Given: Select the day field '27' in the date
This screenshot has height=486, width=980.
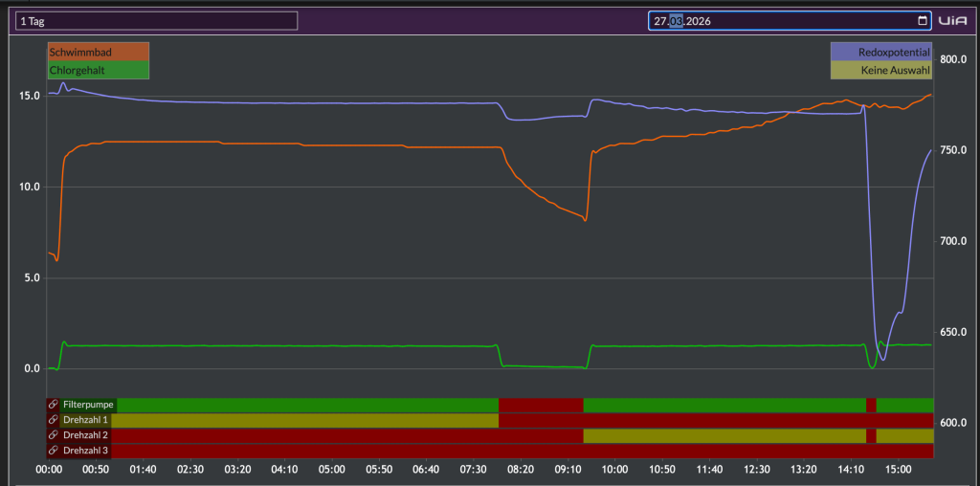Looking at the screenshot, I should tap(660, 21).
